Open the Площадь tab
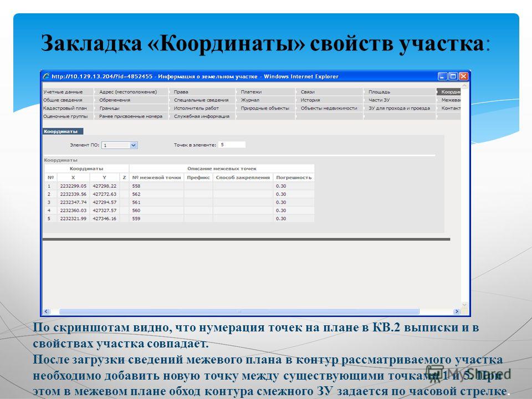The height and width of the screenshot is (399, 532). coord(379,92)
